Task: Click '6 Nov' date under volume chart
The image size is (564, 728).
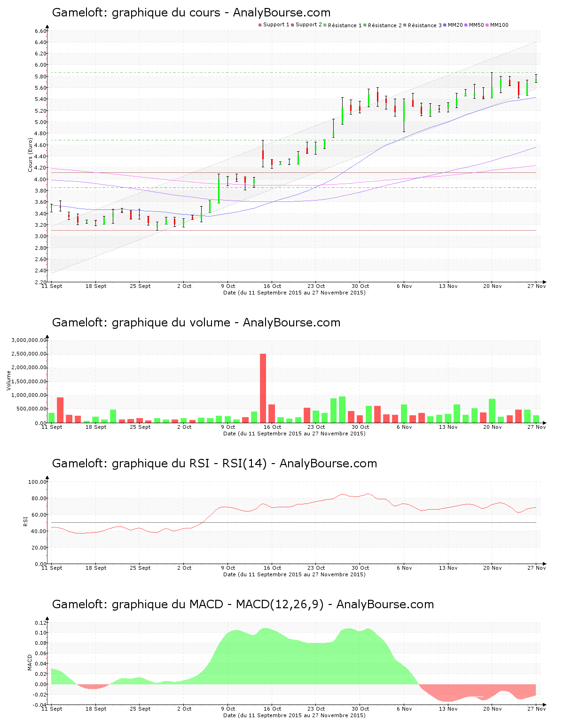Action: coord(404,427)
